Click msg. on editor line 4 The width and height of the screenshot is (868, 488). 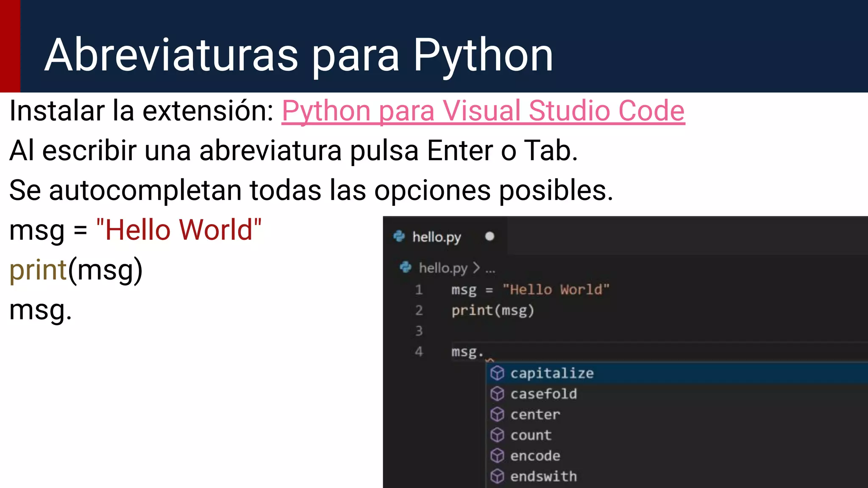[467, 352]
